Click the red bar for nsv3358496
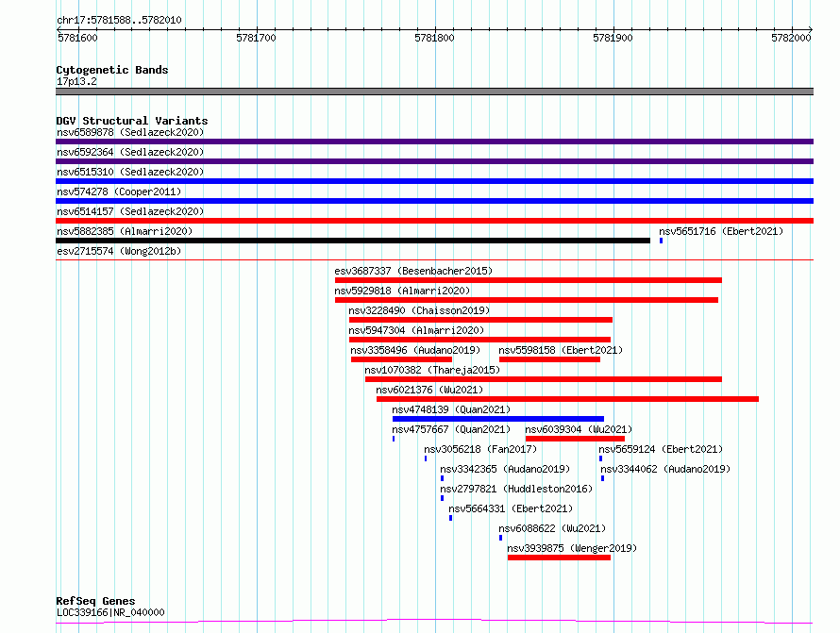This screenshot has height=633, width=840. point(401,359)
